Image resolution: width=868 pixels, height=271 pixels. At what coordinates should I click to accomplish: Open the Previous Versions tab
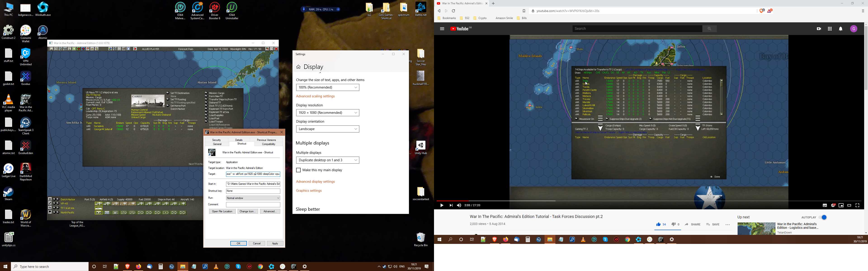(x=266, y=140)
